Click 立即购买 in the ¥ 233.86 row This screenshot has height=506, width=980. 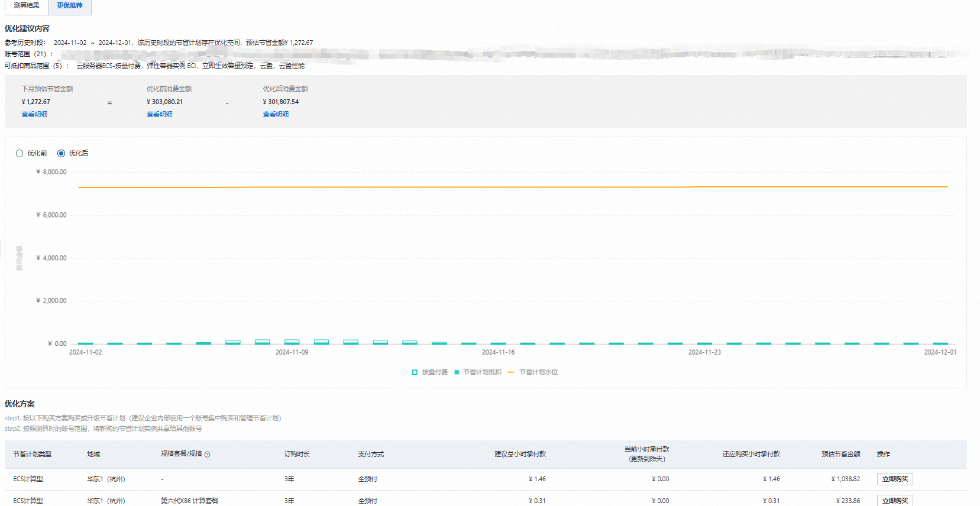(895, 500)
